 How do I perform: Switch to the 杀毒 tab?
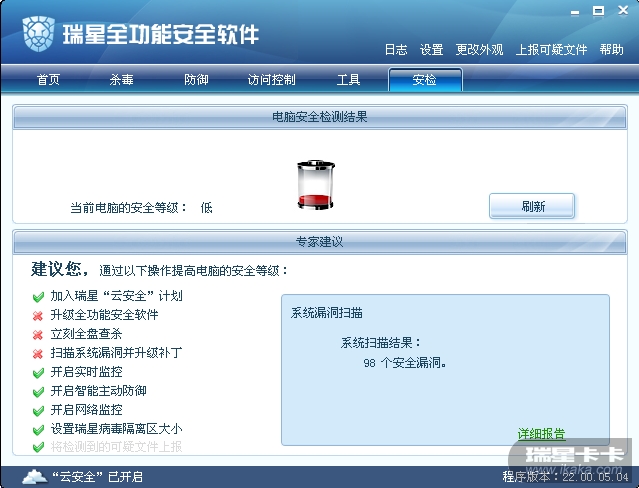121,79
